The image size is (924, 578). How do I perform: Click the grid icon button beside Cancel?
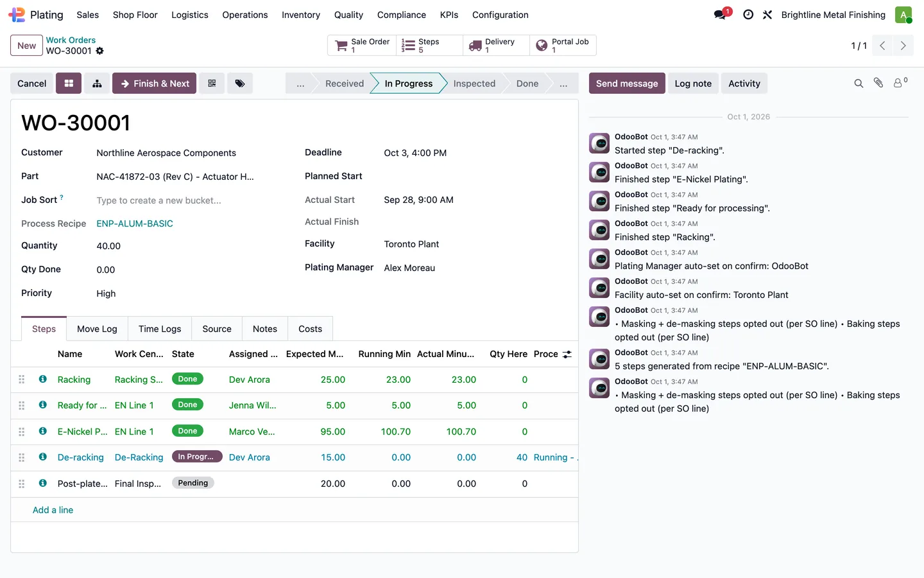click(69, 83)
